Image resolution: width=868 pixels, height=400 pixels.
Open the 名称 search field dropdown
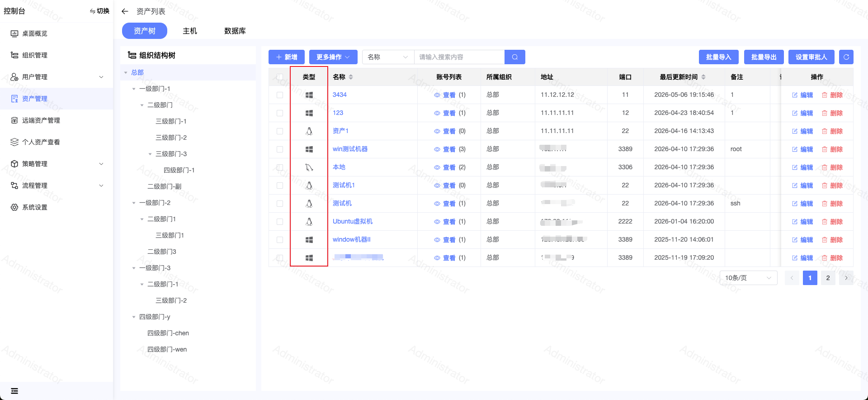(388, 57)
